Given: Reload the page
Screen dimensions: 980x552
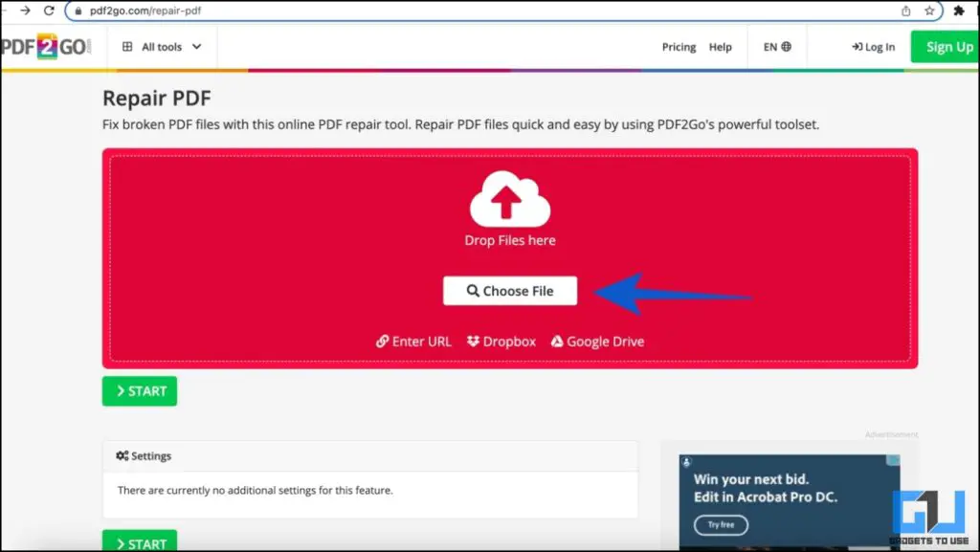Looking at the screenshot, I should click(x=49, y=11).
